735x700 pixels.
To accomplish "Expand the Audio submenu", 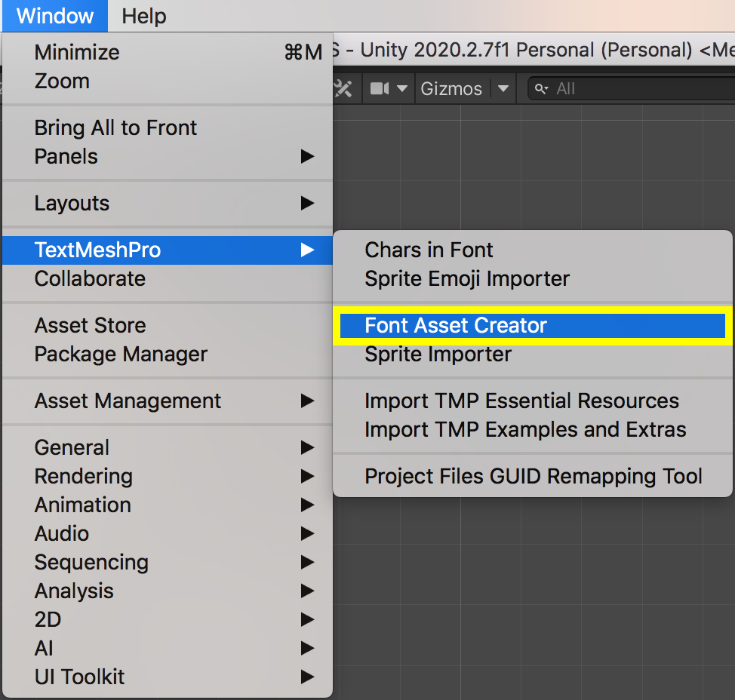I will click(x=168, y=533).
